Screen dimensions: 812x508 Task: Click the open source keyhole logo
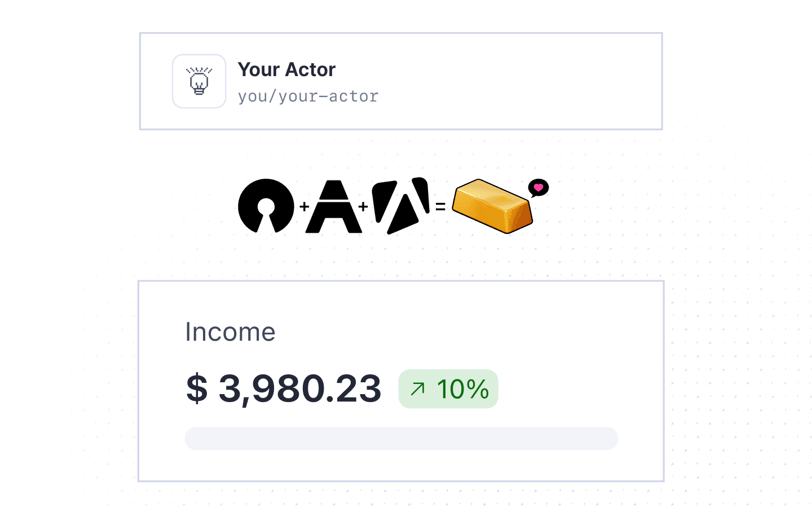point(266,206)
